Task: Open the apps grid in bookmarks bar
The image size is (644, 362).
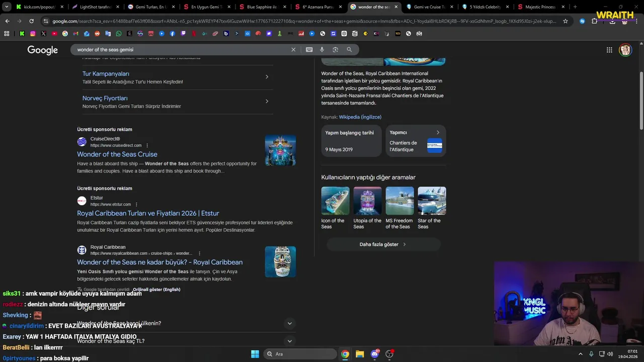Action: (7, 34)
